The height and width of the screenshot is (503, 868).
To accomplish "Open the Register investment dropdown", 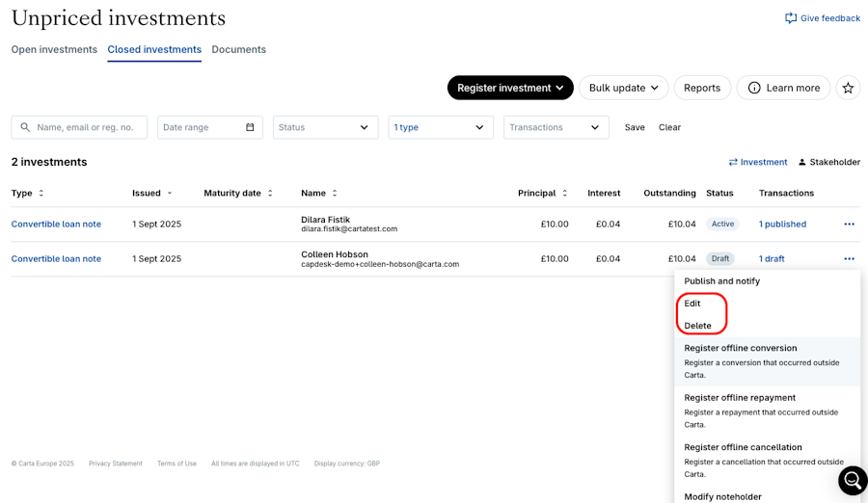I will click(x=510, y=88).
